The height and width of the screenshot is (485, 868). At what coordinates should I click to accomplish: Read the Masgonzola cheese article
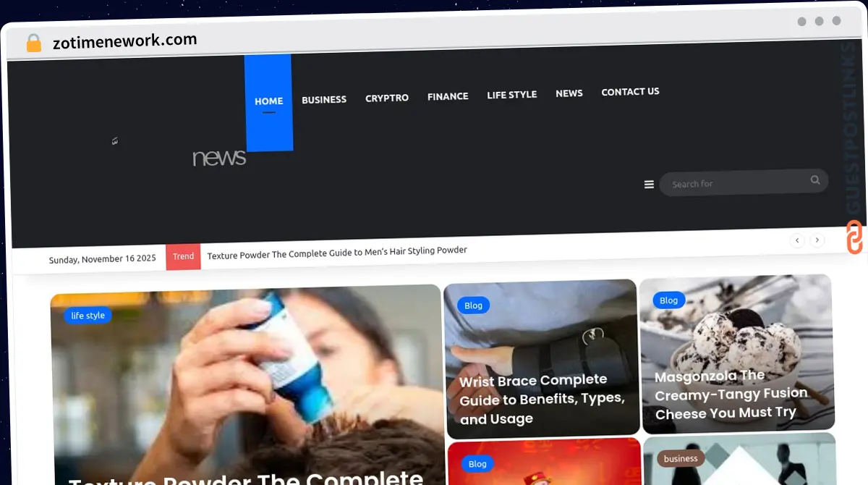point(731,395)
